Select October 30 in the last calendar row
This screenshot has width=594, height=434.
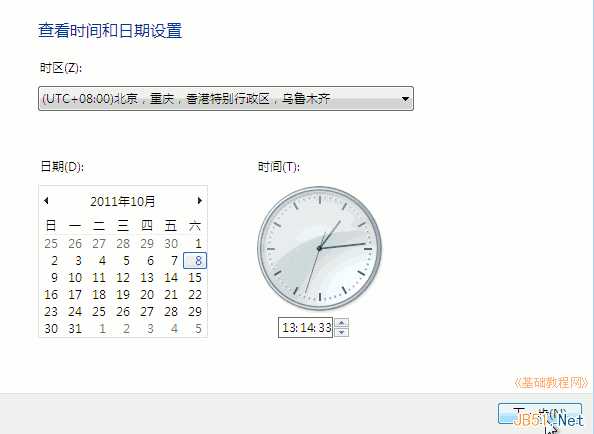[x=51, y=328]
